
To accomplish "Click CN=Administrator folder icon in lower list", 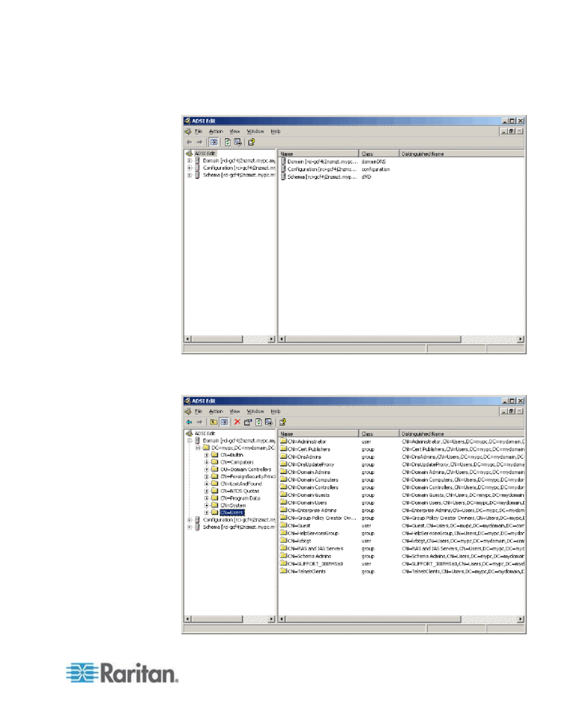I will click(283, 441).
